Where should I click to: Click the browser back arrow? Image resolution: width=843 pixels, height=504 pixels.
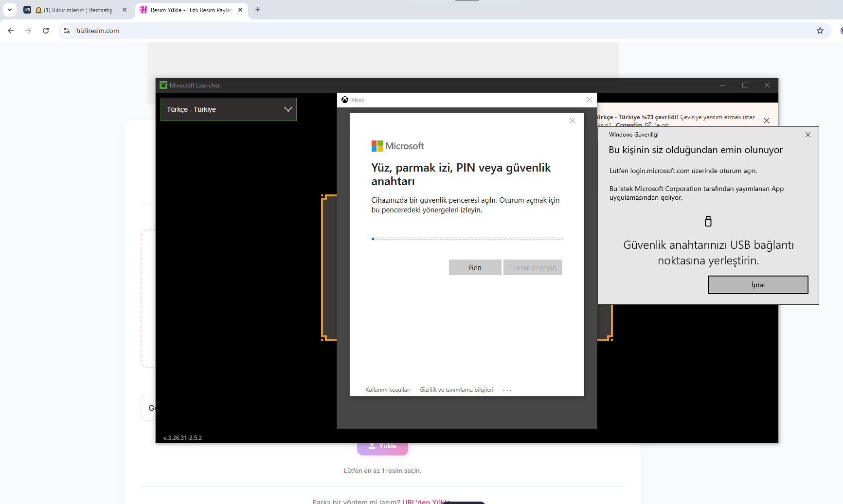[x=11, y=31]
